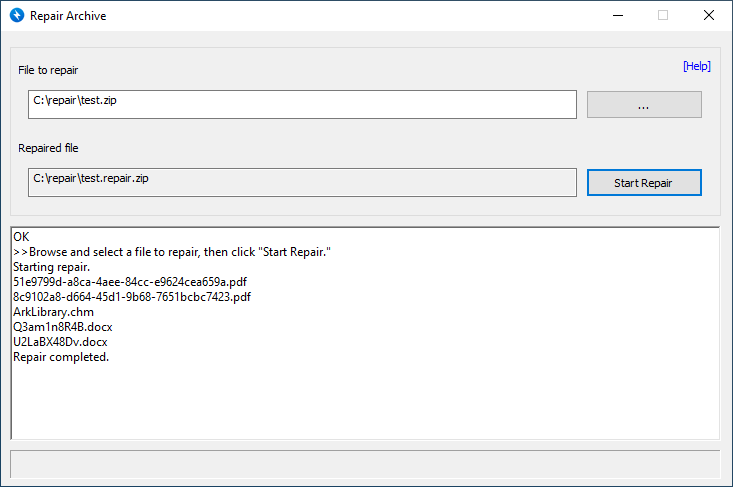The width and height of the screenshot is (733, 487).
Task: Click the Repaired file path field
Action: (x=302, y=182)
